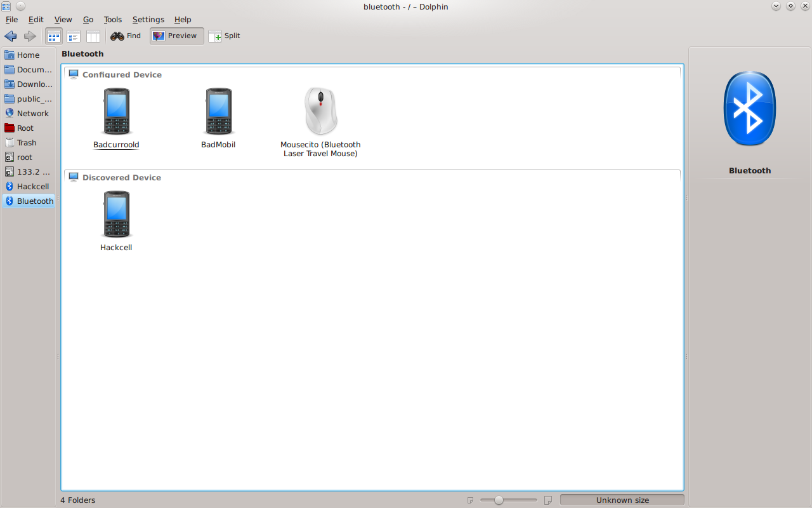Click the Bluetooth label in information panel
Screen dimensions: 812x508
pyautogui.click(x=750, y=171)
